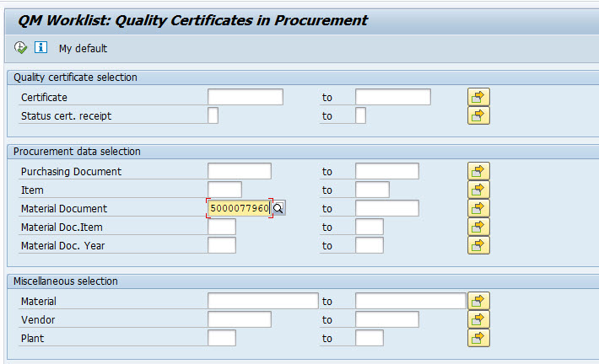Open multiple selection for Material Doc.Item
This screenshot has width=599, height=364.
click(x=478, y=227)
